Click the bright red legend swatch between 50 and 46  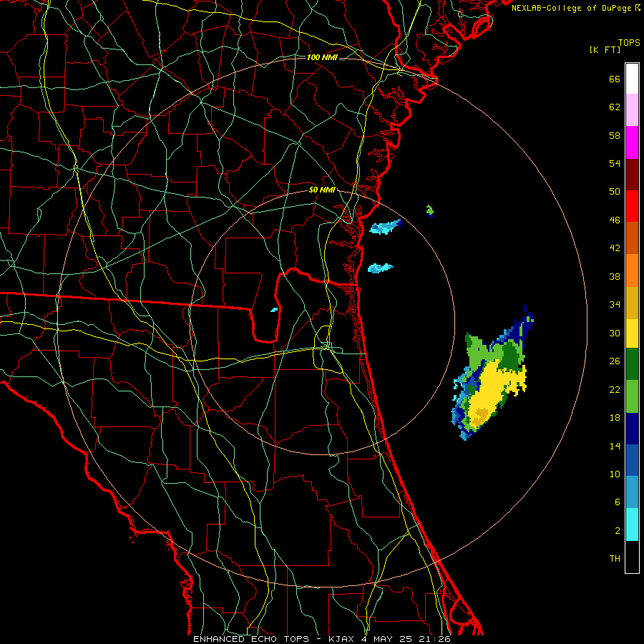(x=632, y=206)
